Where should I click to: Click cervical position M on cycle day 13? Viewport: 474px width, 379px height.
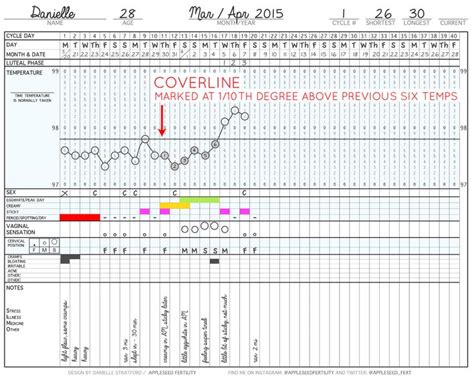tap(184, 250)
